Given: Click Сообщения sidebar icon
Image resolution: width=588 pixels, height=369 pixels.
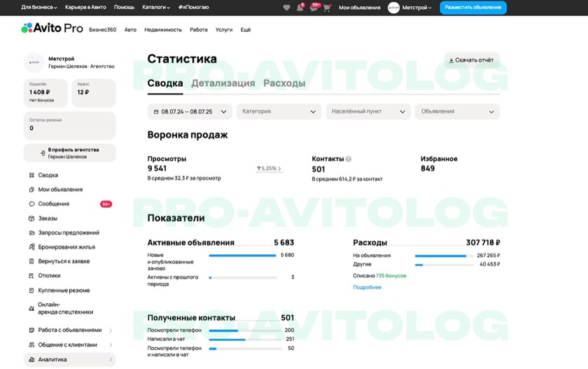Looking at the screenshot, I should [x=31, y=204].
